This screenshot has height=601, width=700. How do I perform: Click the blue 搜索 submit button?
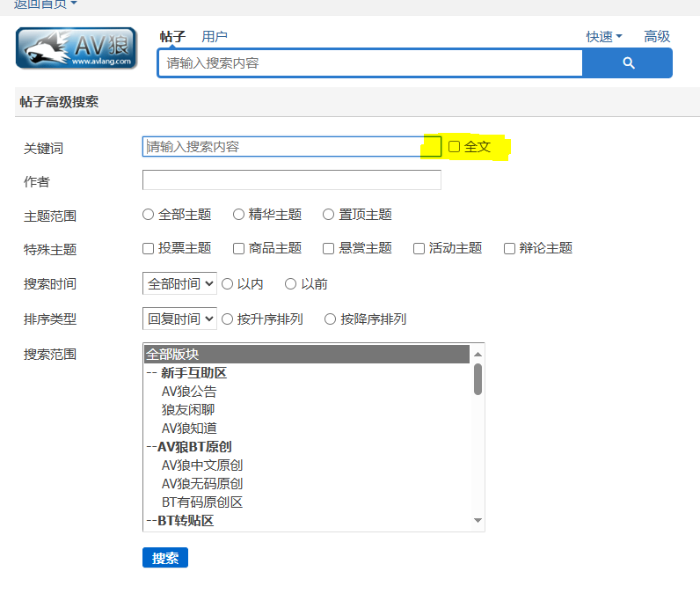pyautogui.click(x=165, y=558)
